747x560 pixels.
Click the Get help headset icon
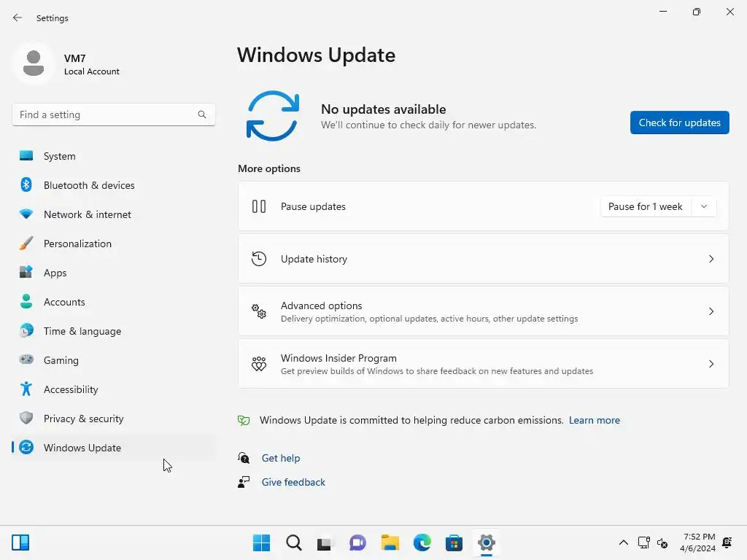(x=244, y=458)
